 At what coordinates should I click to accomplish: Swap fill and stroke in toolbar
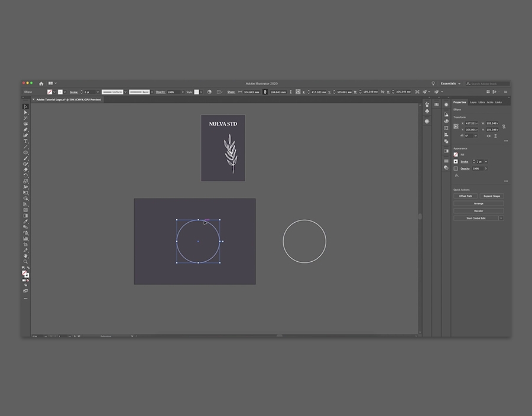pos(28,268)
